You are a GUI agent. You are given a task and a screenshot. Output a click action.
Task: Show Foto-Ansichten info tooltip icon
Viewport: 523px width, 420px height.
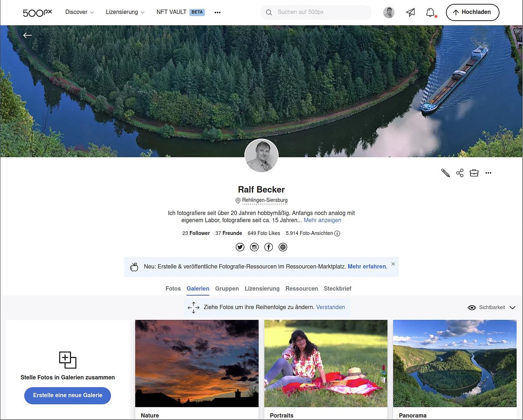point(337,233)
